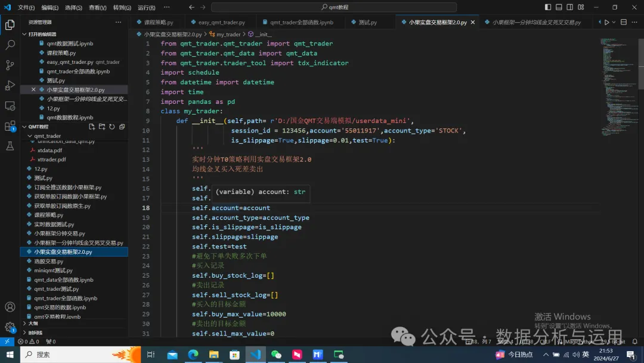Image resolution: width=644 pixels, height=363 pixels.
Task: Open the Source Control view
Action: 10,65
